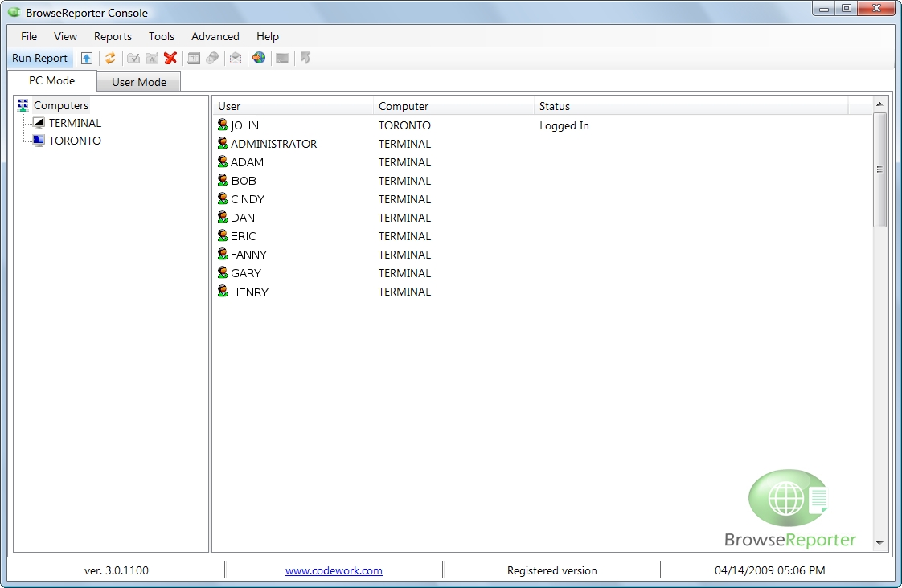
Task: Click the scrollbar down arrow in user list
Action: coord(879,542)
